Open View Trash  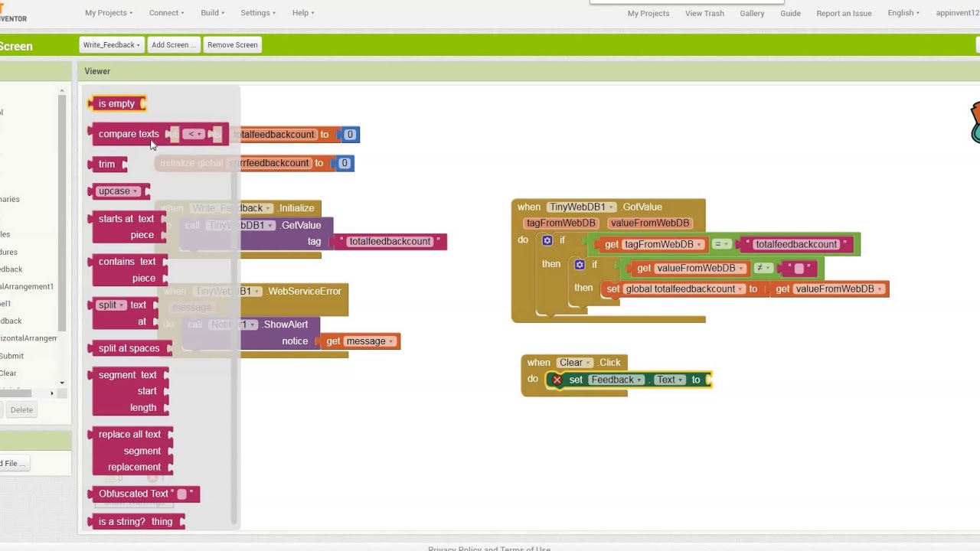(x=704, y=13)
